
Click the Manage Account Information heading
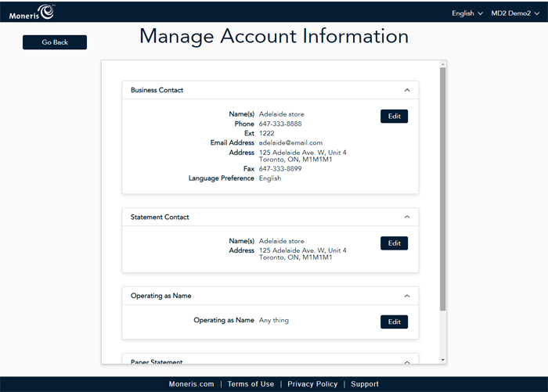click(274, 36)
